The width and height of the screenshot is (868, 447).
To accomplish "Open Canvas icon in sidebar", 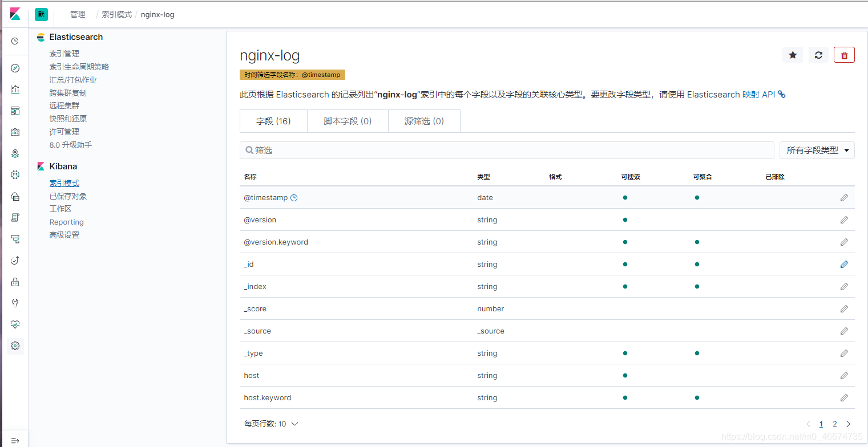I will [x=15, y=132].
